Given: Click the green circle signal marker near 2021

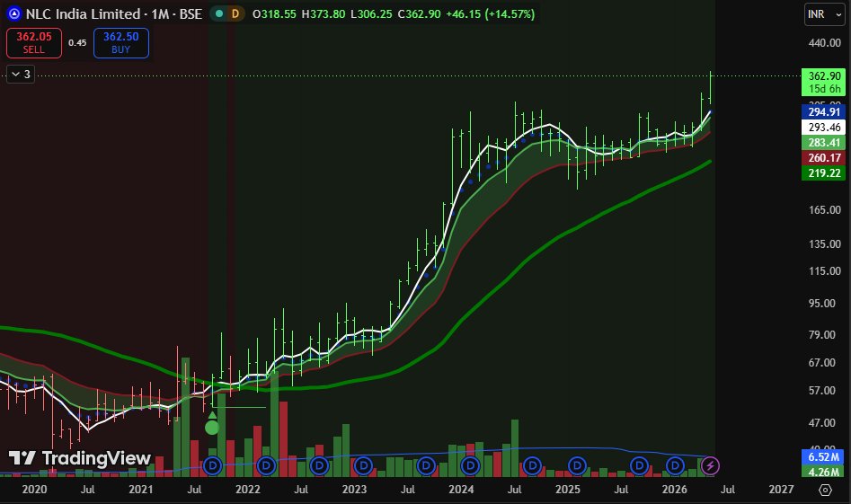Looking at the screenshot, I should (x=212, y=428).
